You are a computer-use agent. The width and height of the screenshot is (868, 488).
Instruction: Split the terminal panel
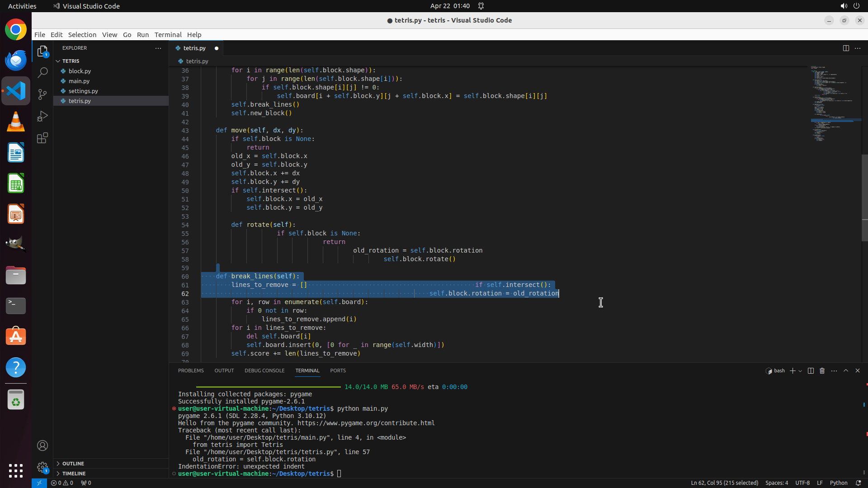tap(811, 371)
